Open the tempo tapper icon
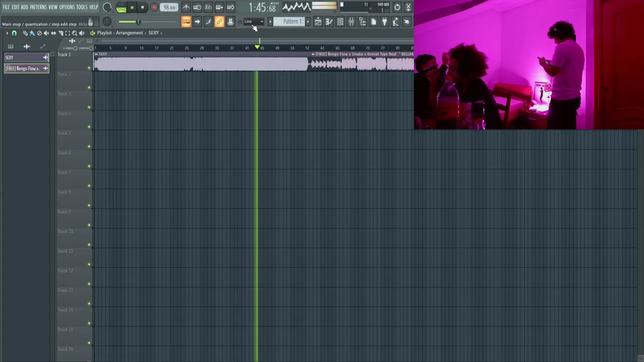644x362 pixels. pyautogui.click(x=395, y=22)
